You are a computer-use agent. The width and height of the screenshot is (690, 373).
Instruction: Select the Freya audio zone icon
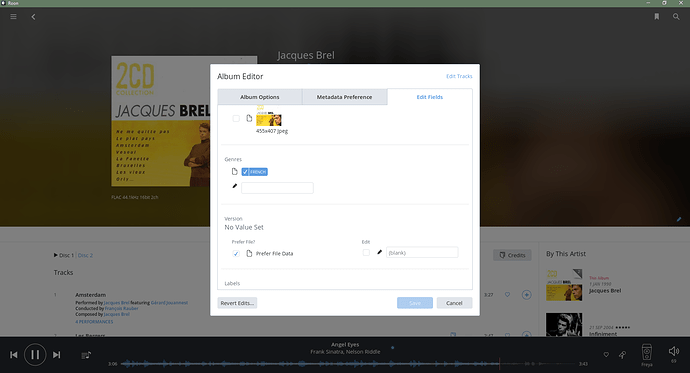tap(646, 353)
